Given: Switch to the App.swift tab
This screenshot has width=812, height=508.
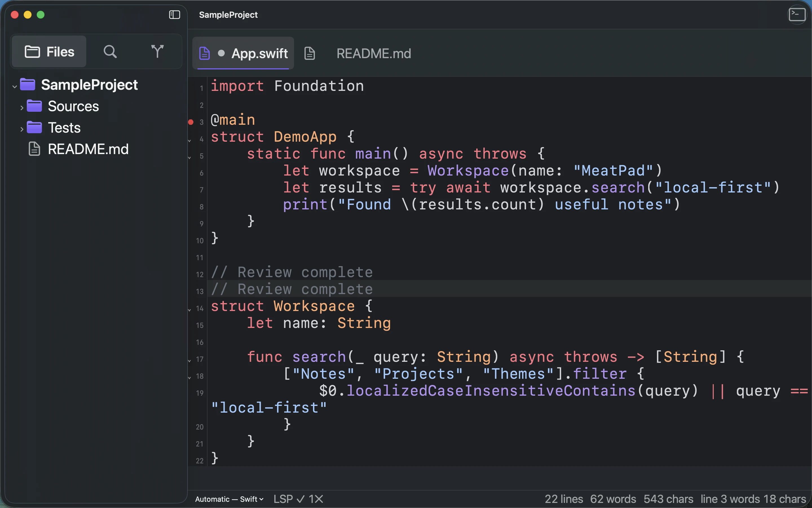Looking at the screenshot, I should pyautogui.click(x=243, y=53).
